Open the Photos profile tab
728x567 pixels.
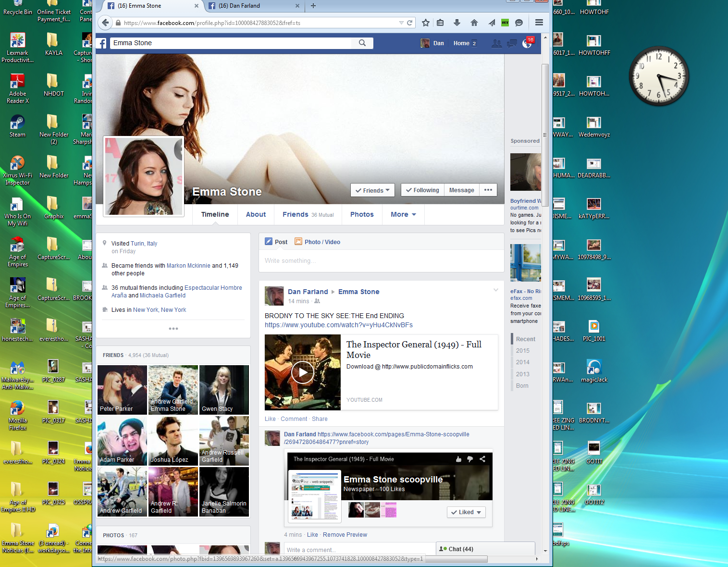click(362, 214)
